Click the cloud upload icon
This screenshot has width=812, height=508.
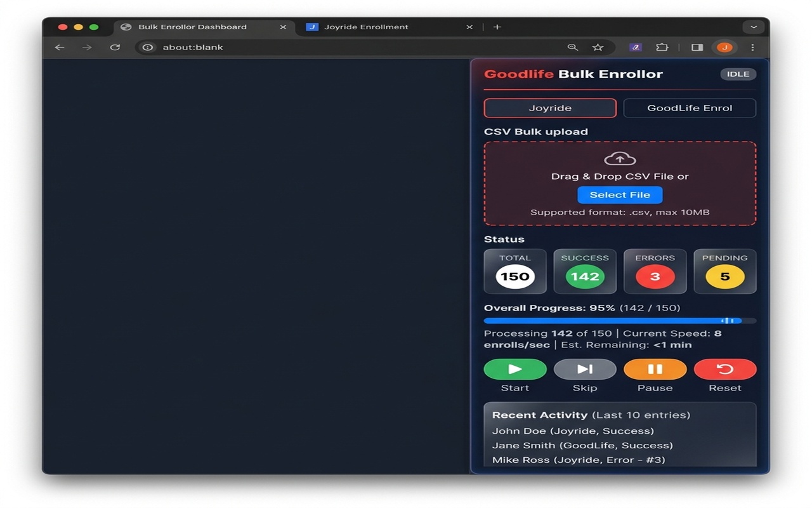620,159
